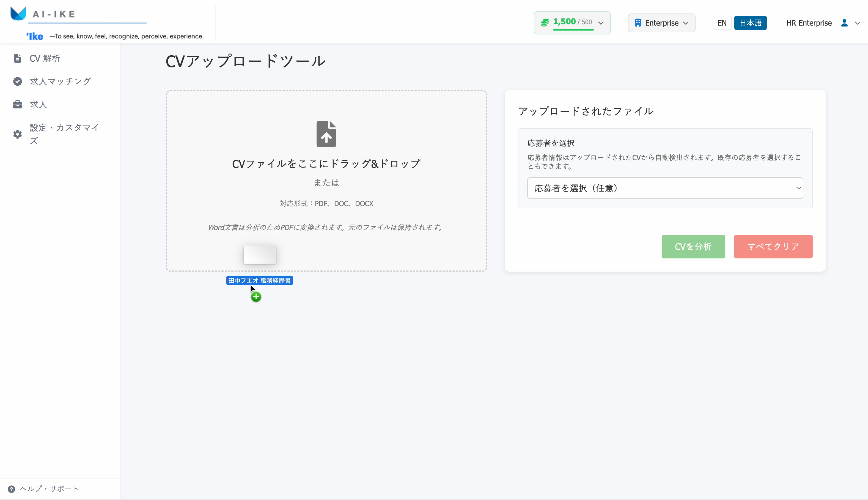The height and width of the screenshot is (500, 868).
Task: Click the 求人マッチング checkmark icon
Action: click(x=18, y=81)
